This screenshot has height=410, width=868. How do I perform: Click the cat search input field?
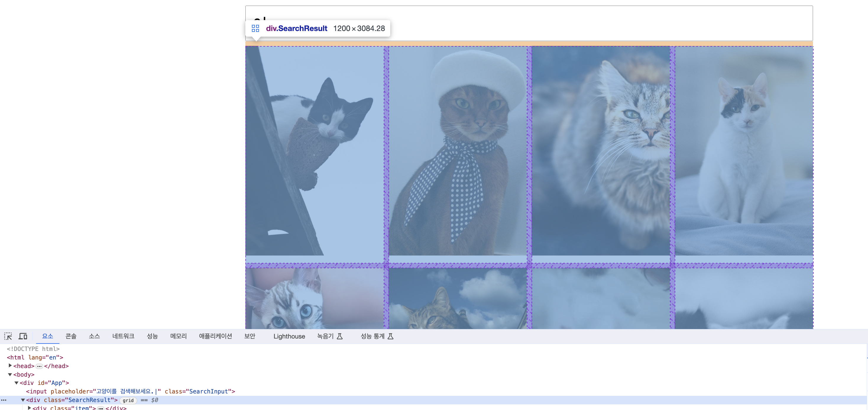pos(529,23)
